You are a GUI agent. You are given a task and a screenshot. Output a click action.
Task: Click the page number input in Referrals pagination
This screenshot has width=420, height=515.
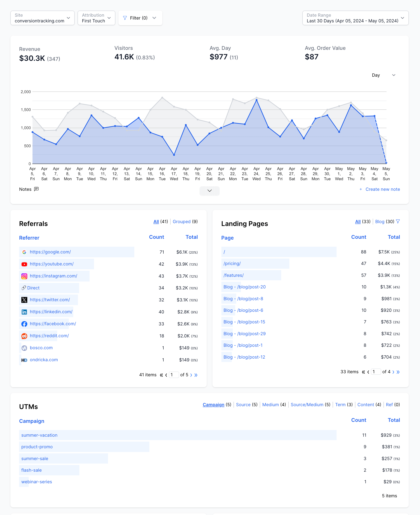[x=174, y=375]
